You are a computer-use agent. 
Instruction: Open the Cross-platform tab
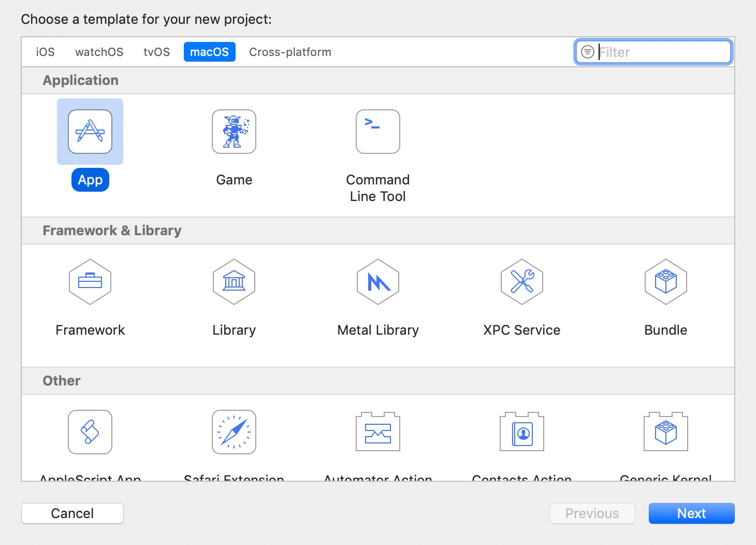[290, 52]
